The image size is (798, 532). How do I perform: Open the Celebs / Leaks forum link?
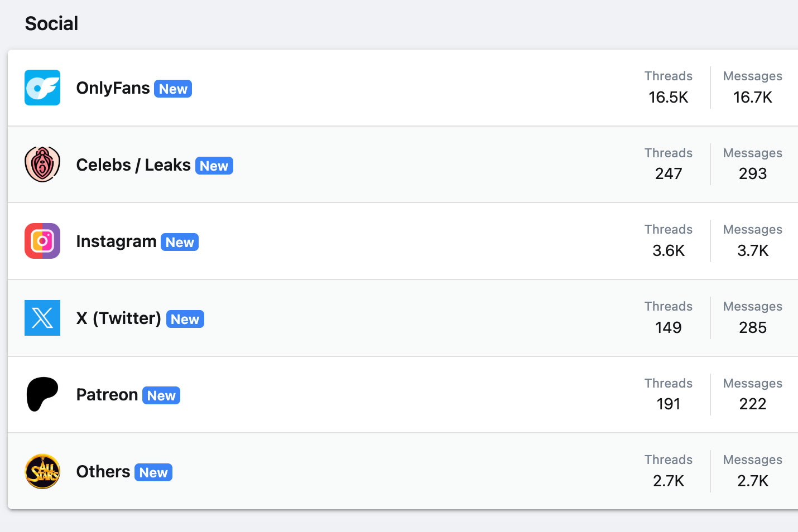[133, 165]
